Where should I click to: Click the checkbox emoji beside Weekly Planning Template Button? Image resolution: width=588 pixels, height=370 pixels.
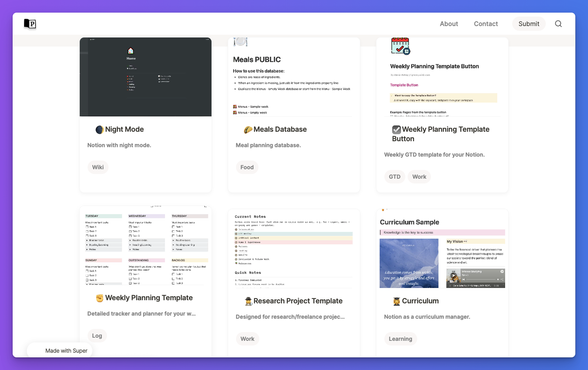pos(396,129)
